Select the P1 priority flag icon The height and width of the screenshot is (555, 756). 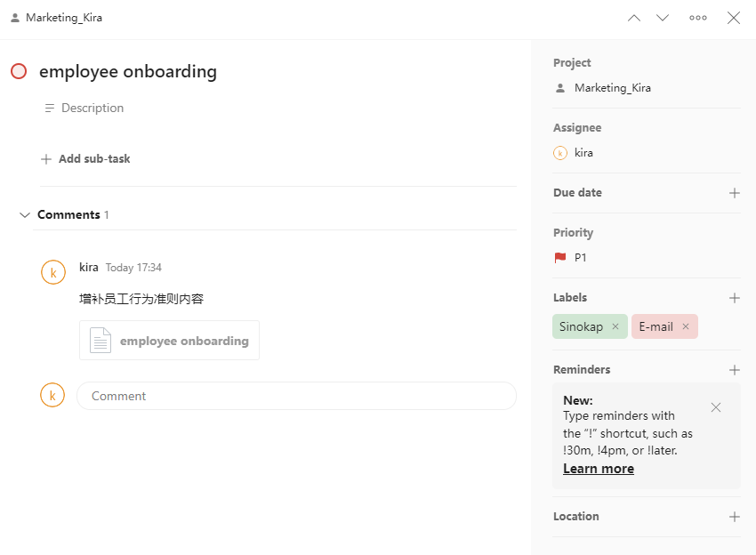[560, 257]
